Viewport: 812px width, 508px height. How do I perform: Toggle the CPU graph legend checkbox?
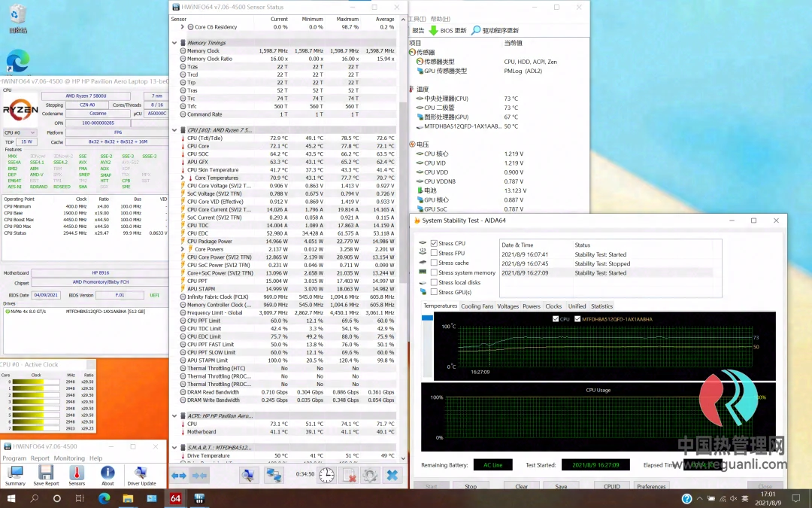click(556, 319)
